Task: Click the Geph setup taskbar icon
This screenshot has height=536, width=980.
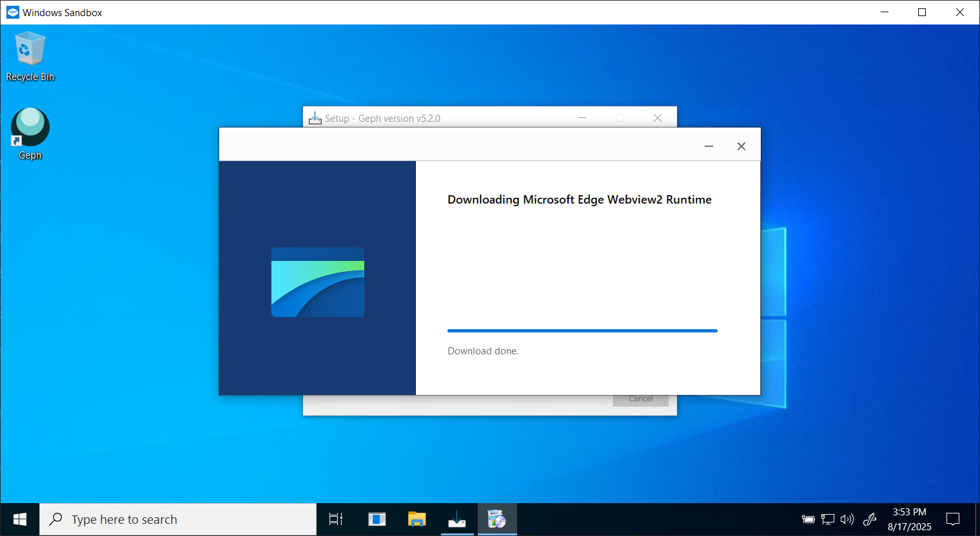Action: click(456, 519)
